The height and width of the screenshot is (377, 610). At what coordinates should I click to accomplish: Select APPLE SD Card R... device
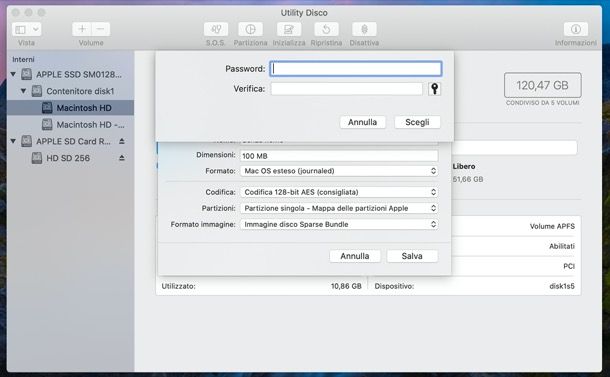(x=73, y=141)
